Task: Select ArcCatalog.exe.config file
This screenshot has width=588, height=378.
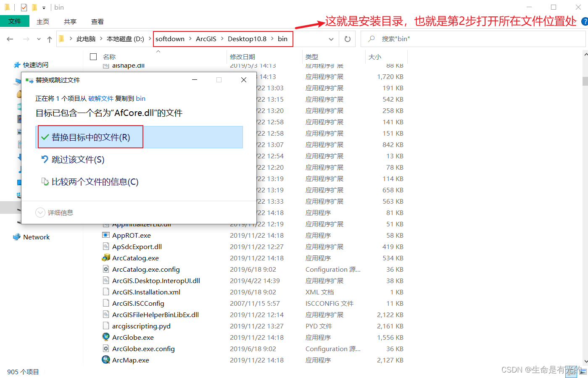Action: (146, 269)
